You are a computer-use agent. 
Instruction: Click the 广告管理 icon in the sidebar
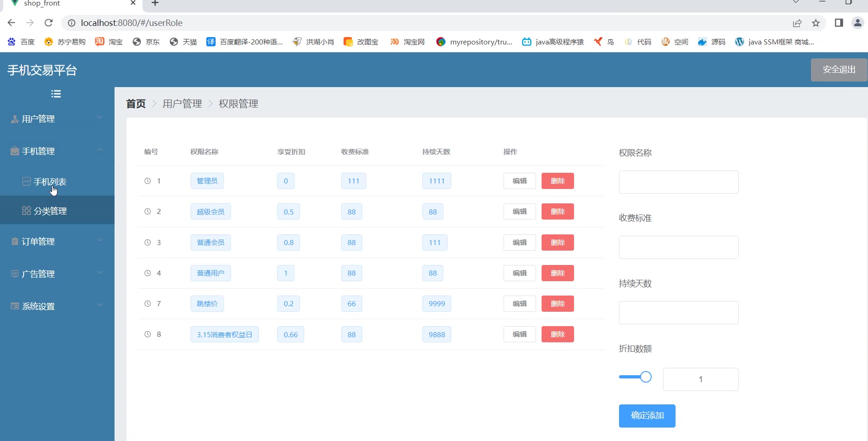(15, 274)
